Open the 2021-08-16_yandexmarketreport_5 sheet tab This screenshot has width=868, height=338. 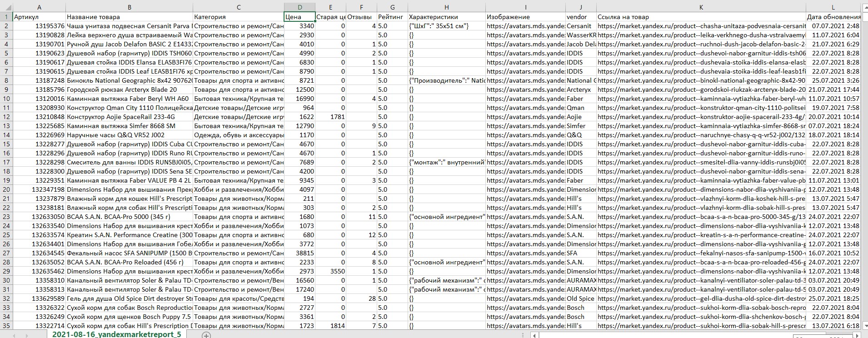(x=117, y=334)
